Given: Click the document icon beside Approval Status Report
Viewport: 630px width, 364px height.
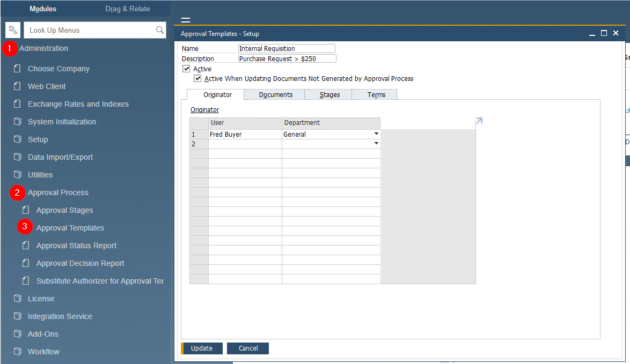Looking at the screenshot, I should coord(26,245).
